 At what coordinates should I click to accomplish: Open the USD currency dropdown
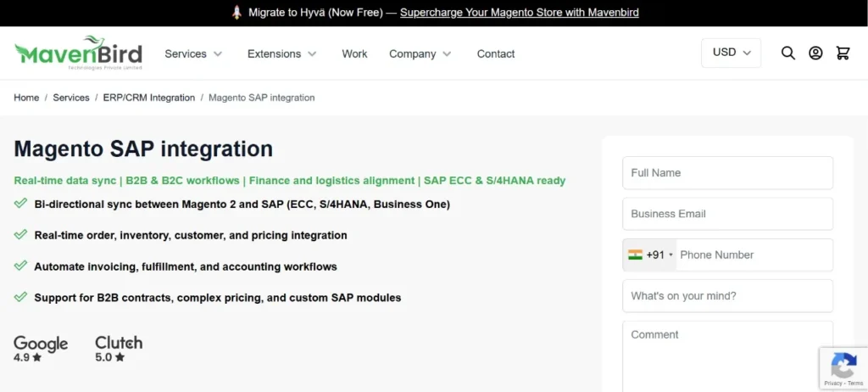[x=732, y=53]
